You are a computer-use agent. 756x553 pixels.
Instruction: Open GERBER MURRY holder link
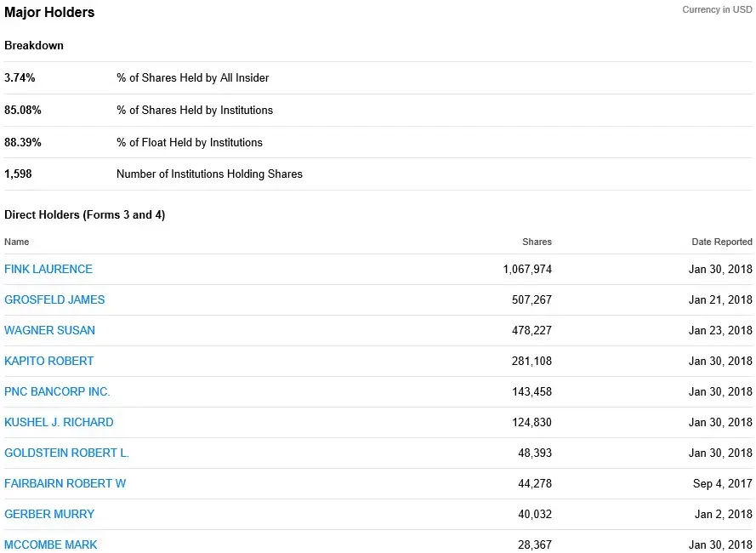[49, 514]
